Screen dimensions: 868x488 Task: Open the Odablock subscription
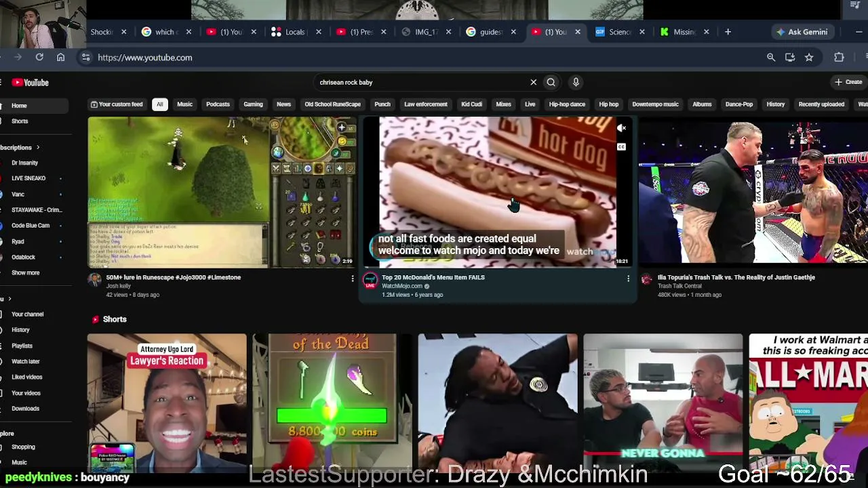click(x=33, y=257)
